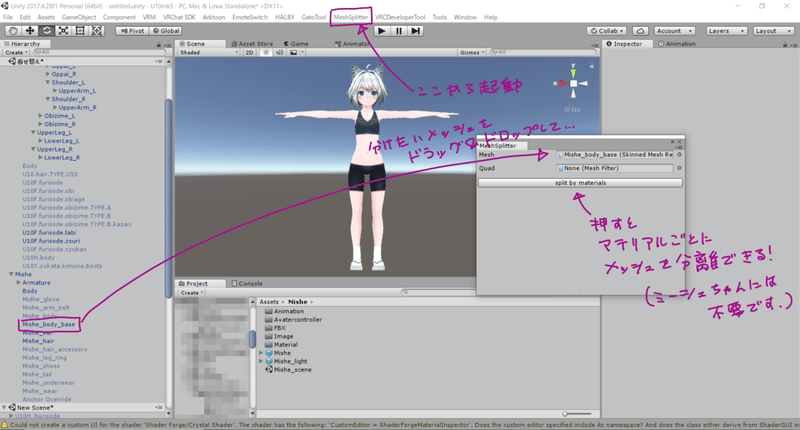Switch to the Game tab
800x430 pixels.
tap(296, 44)
